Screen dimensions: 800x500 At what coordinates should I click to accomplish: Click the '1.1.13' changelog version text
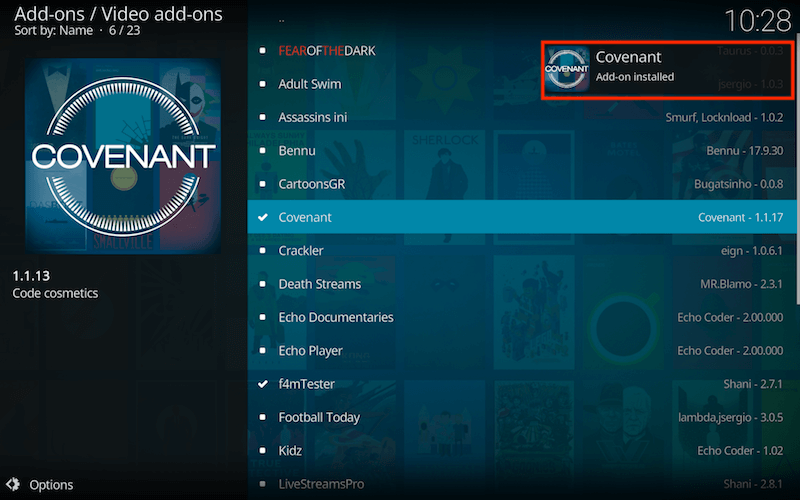(x=31, y=276)
